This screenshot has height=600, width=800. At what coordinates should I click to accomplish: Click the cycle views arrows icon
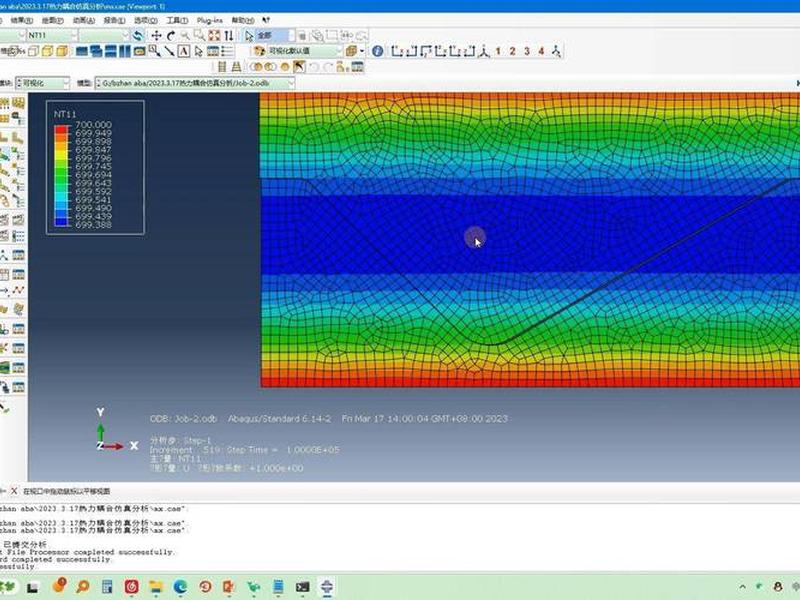click(229, 35)
